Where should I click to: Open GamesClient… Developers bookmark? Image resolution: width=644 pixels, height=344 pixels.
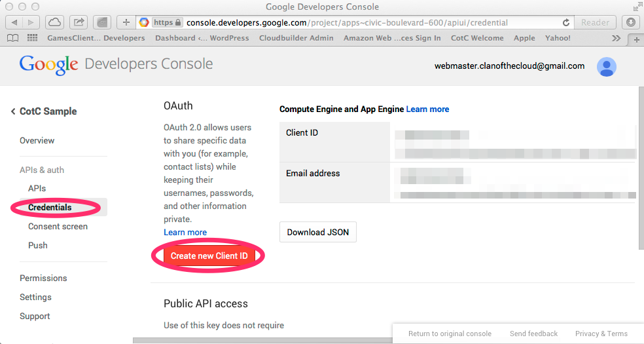point(96,38)
